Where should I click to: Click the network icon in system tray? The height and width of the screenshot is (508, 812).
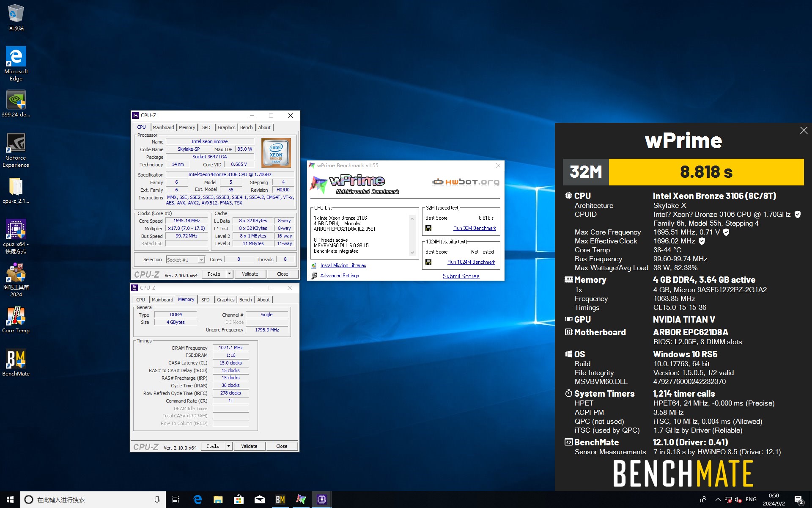(x=728, y=500)
